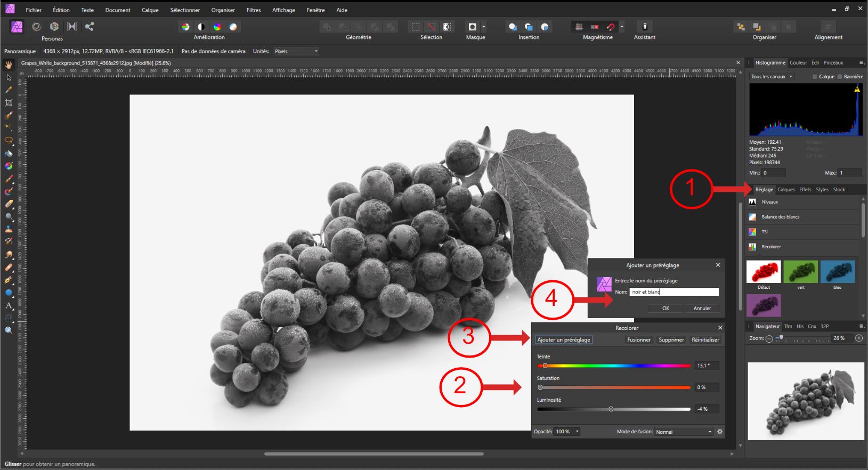Click the Ajouter un préréglage button
This screenshot has width=868, height=470.
pos(564,339)
